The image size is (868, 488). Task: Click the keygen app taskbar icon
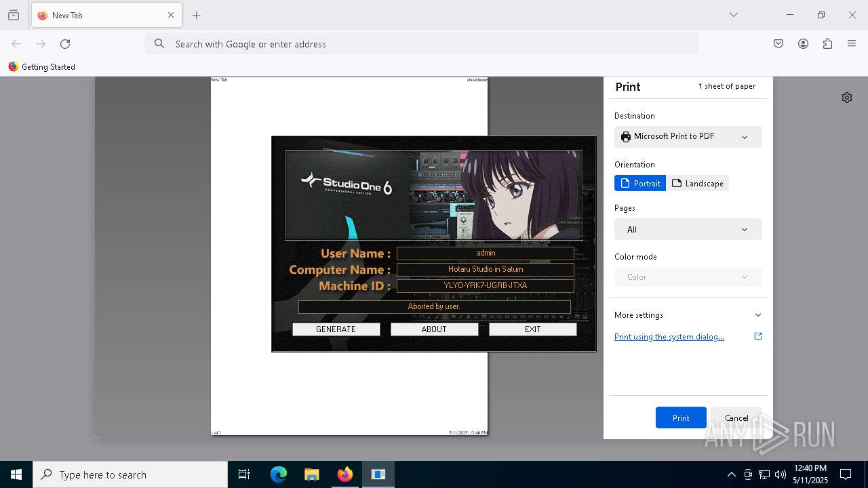[x=378, y=474]
